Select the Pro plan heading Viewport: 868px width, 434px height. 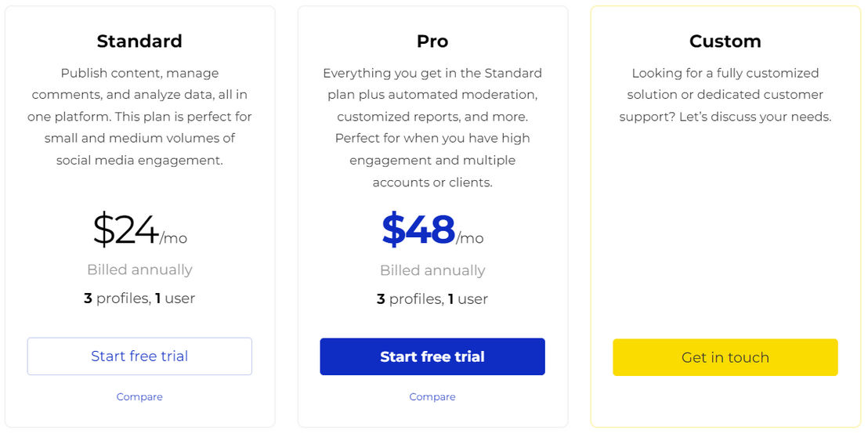pyautogui.click(x=432, y=42)
